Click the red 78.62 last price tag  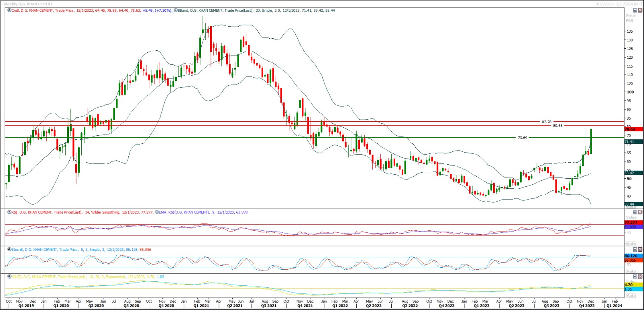[x=633, y=129]
